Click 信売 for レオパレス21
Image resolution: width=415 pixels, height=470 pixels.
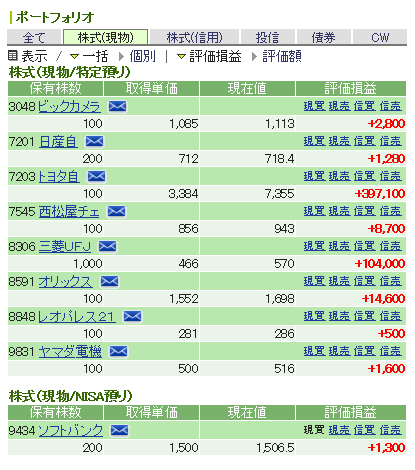pos(390,316)
